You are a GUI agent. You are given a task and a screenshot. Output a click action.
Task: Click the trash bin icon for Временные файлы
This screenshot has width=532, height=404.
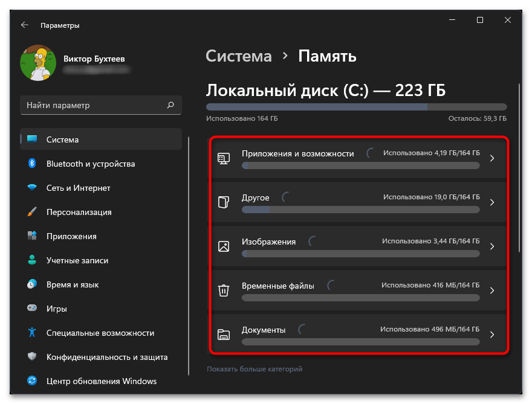(224, 290)
